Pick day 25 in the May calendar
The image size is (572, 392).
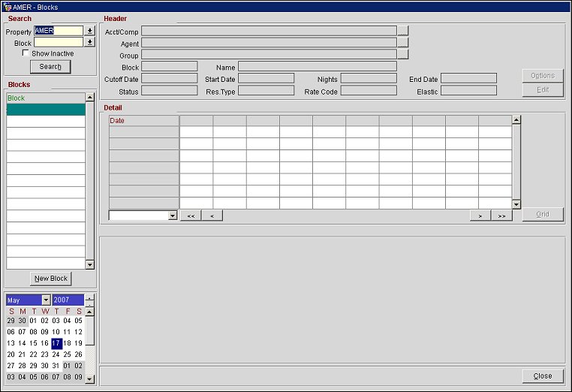[68, 354]
